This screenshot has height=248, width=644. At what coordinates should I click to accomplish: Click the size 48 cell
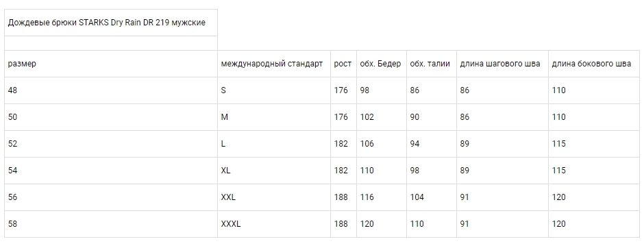point(111,90)
